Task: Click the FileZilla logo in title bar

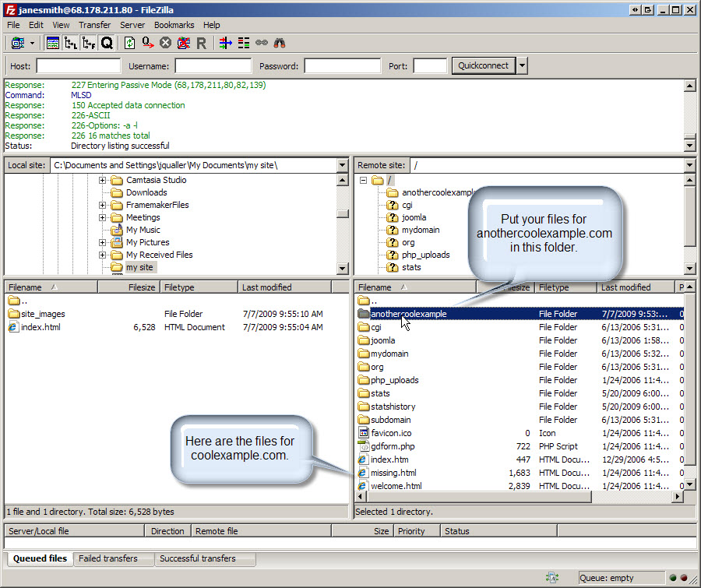Action: coord(10,10)
